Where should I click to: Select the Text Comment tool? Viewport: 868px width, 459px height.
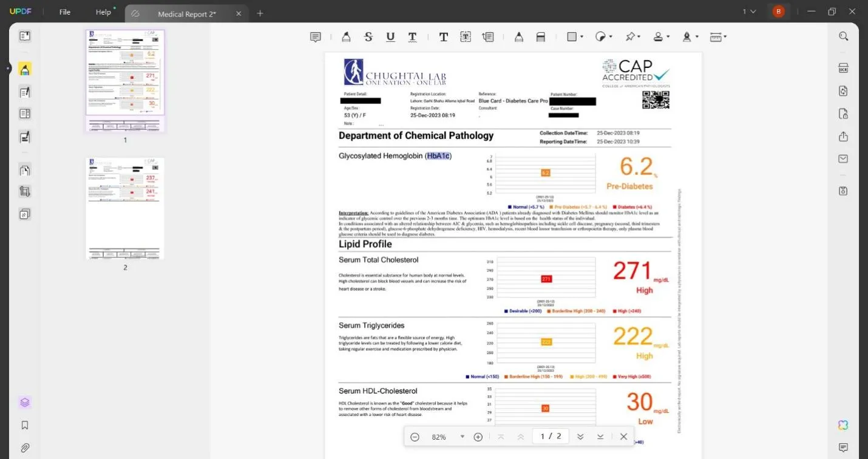coord(444,37)
